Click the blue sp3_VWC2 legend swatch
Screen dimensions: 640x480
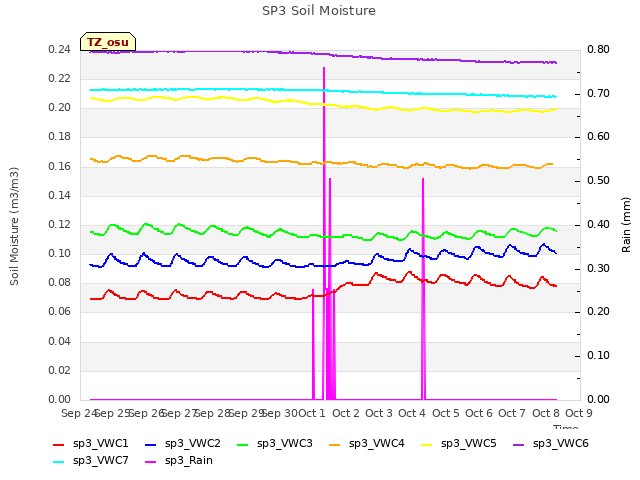point(151,444)
